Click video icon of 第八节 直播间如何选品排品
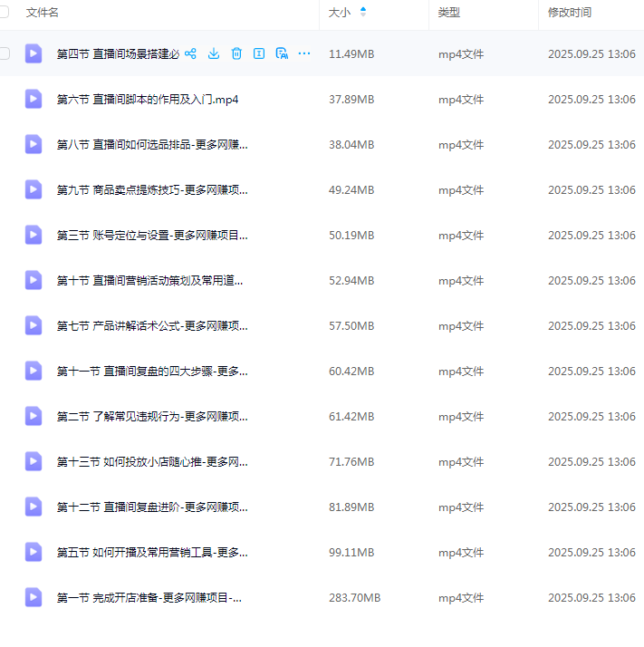This screenshot has height=647, width=644. 34,144
